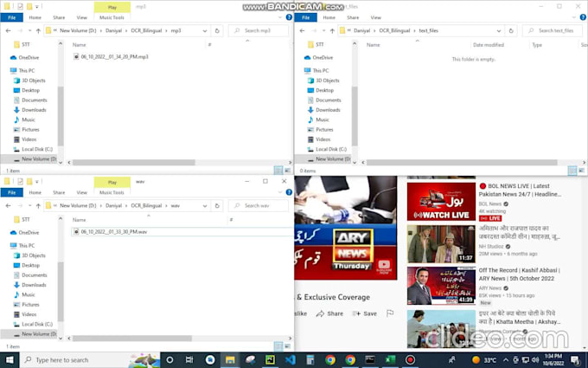This screenshot has width=588, height=368.
Task: Open Downloads in the wav window sidebar
Action: [x=35, y=285]
